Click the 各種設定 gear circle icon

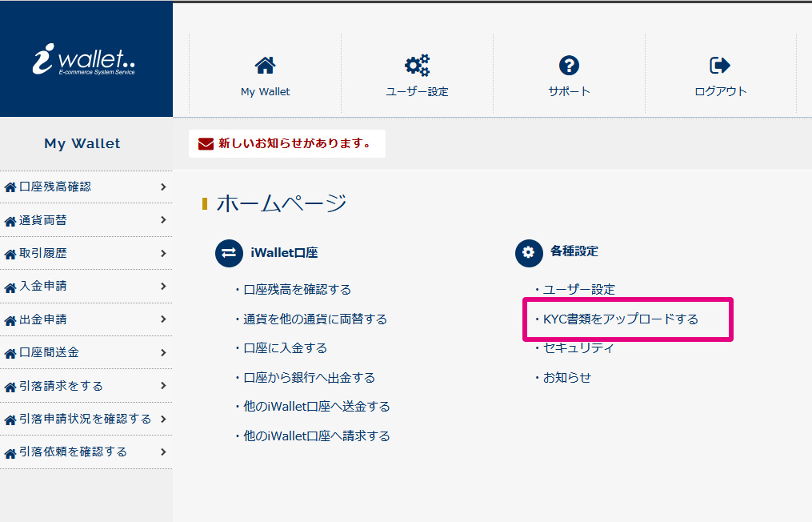529,253
